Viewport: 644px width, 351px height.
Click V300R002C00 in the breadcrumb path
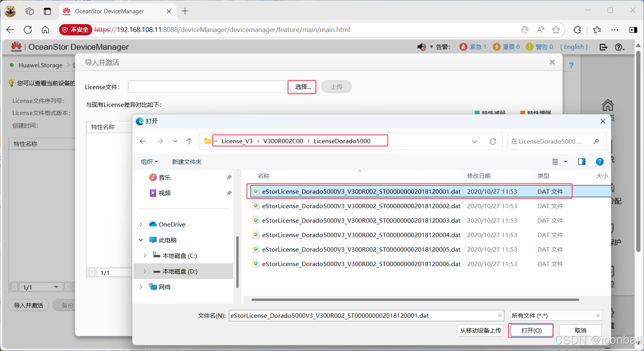point(283,141)
